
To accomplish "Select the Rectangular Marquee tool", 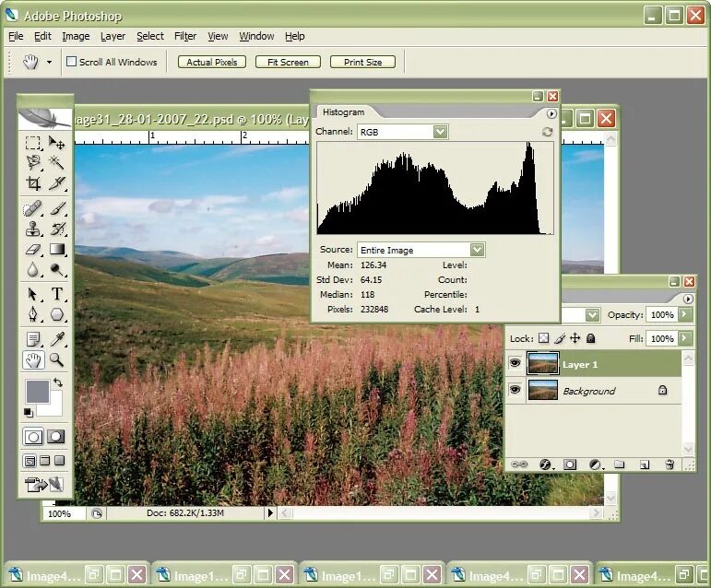I will point(33,143).
